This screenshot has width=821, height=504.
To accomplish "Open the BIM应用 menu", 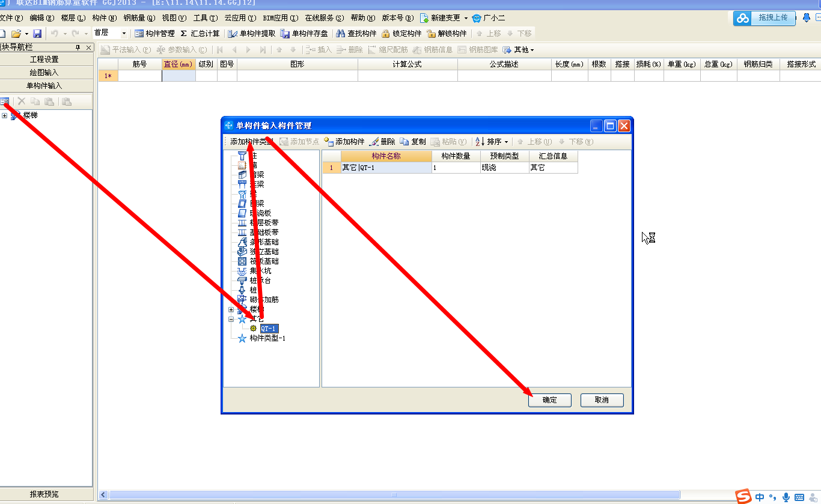I will [x=279, y=19].
